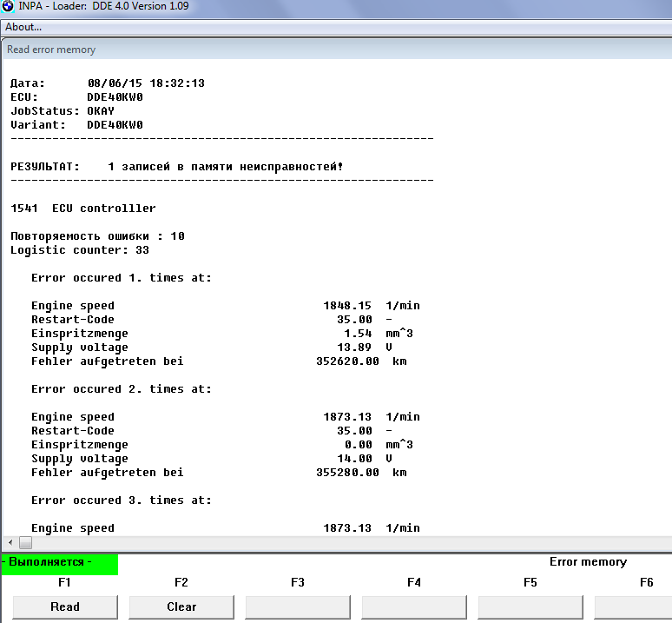Image resolution: width=672 pixels, height=623 pixels.
Task: Click the 'Variant: DDE40KW0' line
Action: 76,125
